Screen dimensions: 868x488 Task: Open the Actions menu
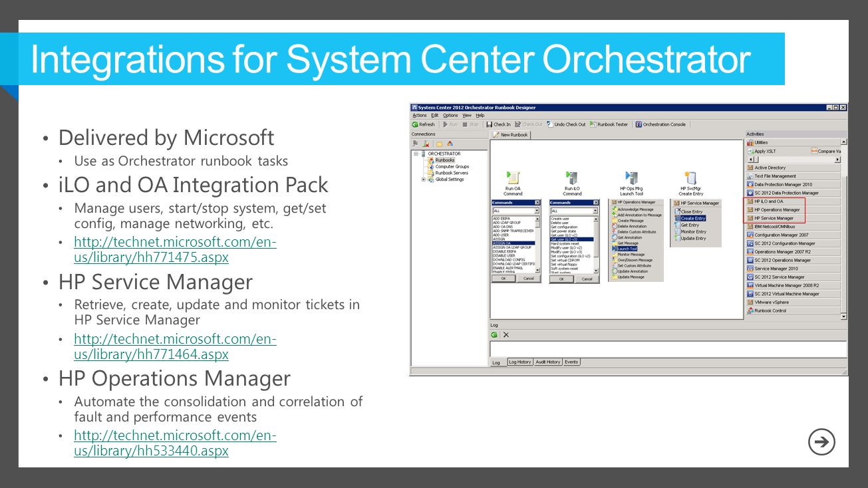pyautogui.click(x=420, y=116)
